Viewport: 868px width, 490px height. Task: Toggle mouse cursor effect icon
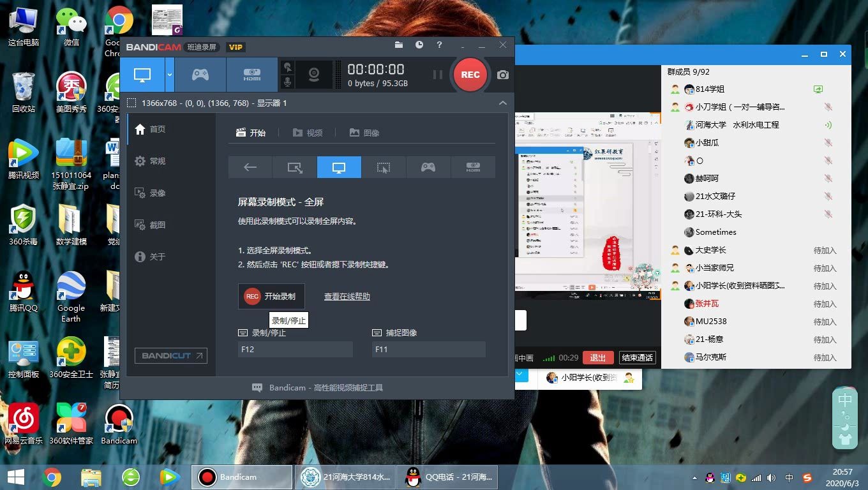tap(288, 67)
